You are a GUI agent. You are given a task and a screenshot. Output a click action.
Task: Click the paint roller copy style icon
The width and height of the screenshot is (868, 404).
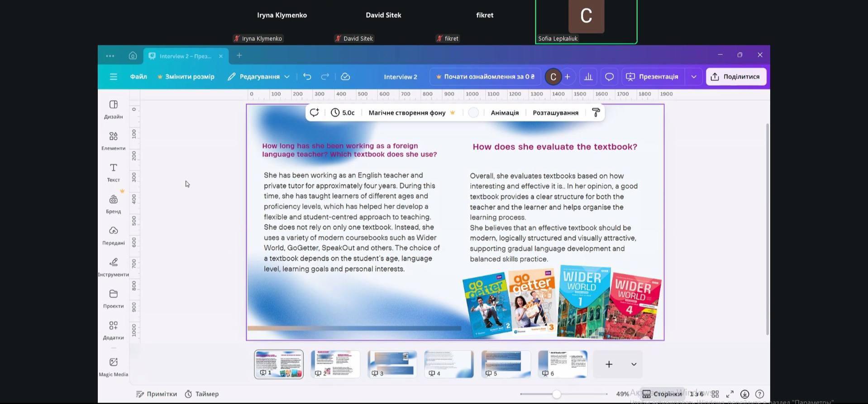tap(596, 113)
